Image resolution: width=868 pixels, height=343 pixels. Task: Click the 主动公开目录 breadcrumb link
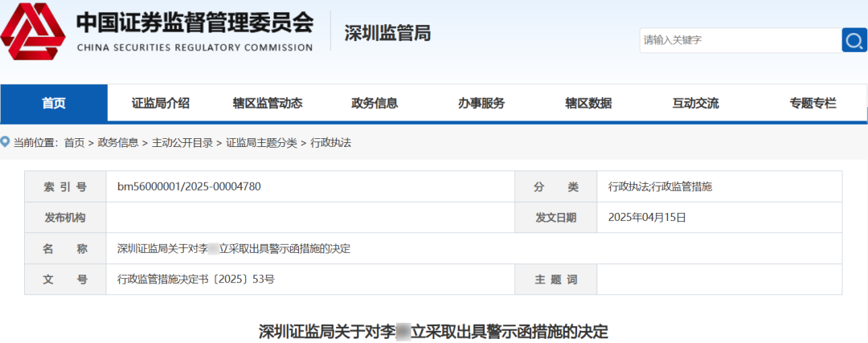click(x=182, y=143)
